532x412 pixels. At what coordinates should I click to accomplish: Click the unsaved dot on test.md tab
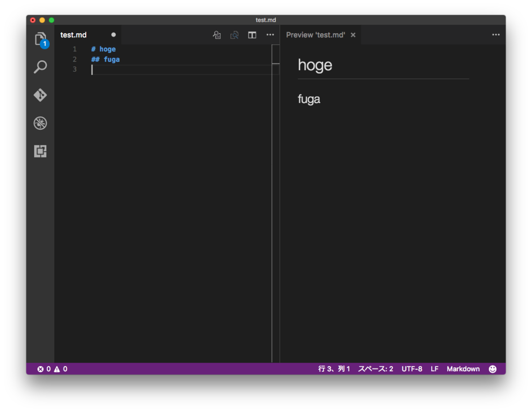point(113,35)
